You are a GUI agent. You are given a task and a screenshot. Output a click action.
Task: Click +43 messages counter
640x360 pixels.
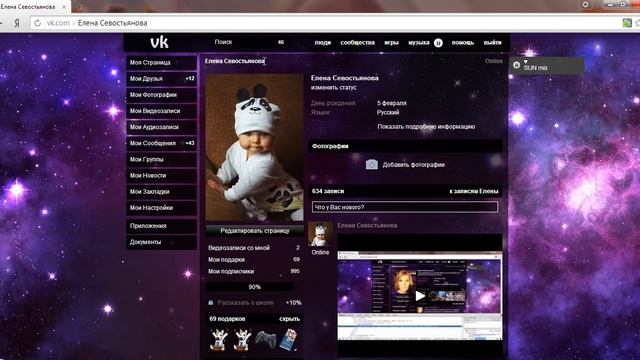pos(190,143)
